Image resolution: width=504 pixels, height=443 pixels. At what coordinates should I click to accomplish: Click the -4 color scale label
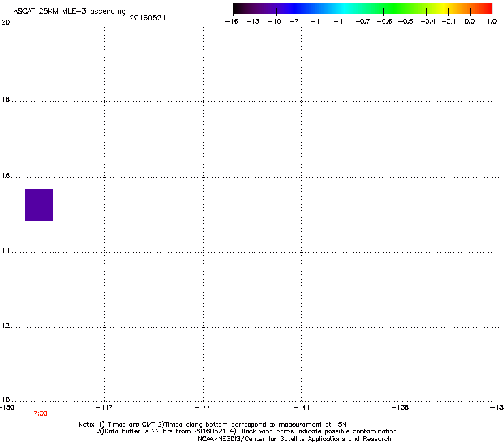pos(315,22)
